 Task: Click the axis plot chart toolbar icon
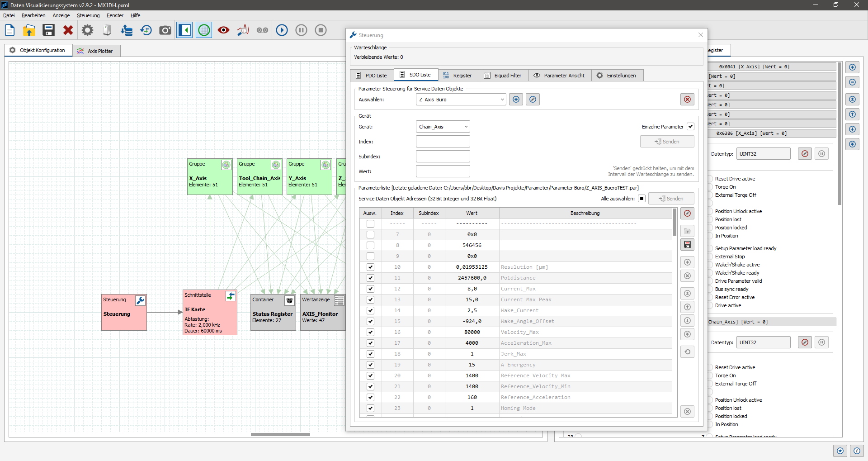pos(243,30)
